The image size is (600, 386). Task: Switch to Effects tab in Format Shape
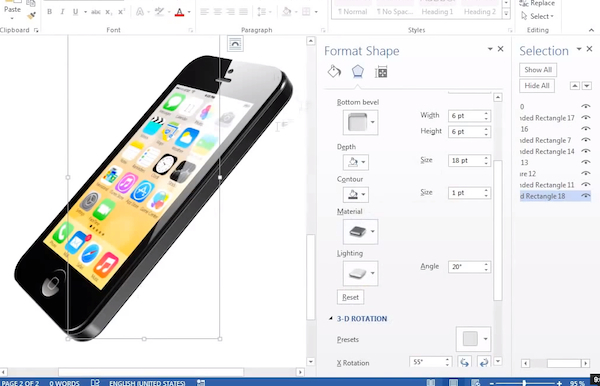tap(357, 72)
